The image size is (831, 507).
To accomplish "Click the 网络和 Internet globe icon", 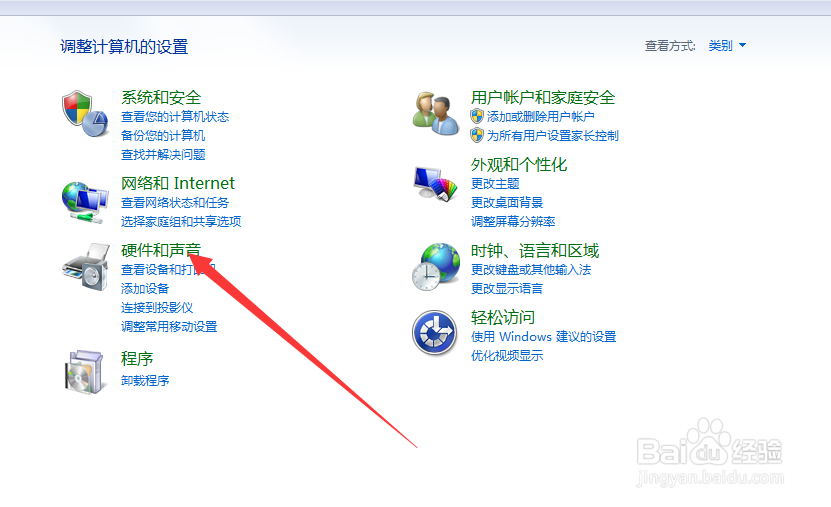I will [x=85, y=202].
